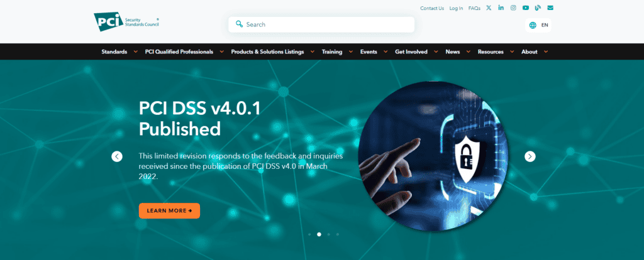Open the Training menu
644x260 pixels.
tap(332, 51)
